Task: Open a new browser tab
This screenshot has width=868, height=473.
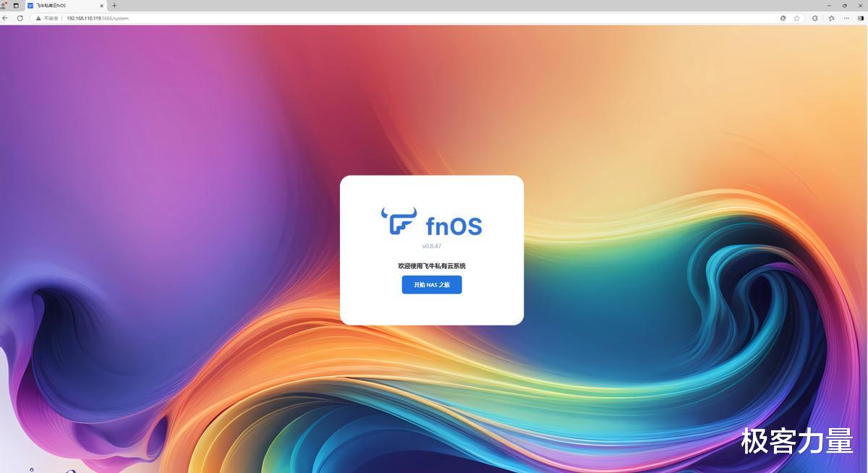Action: click(114, 5)
